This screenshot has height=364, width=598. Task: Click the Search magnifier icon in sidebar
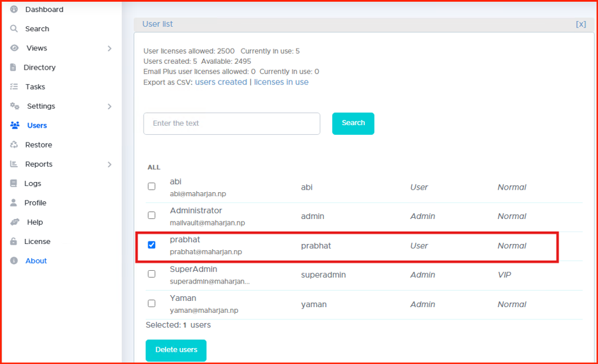coord(13,29)
